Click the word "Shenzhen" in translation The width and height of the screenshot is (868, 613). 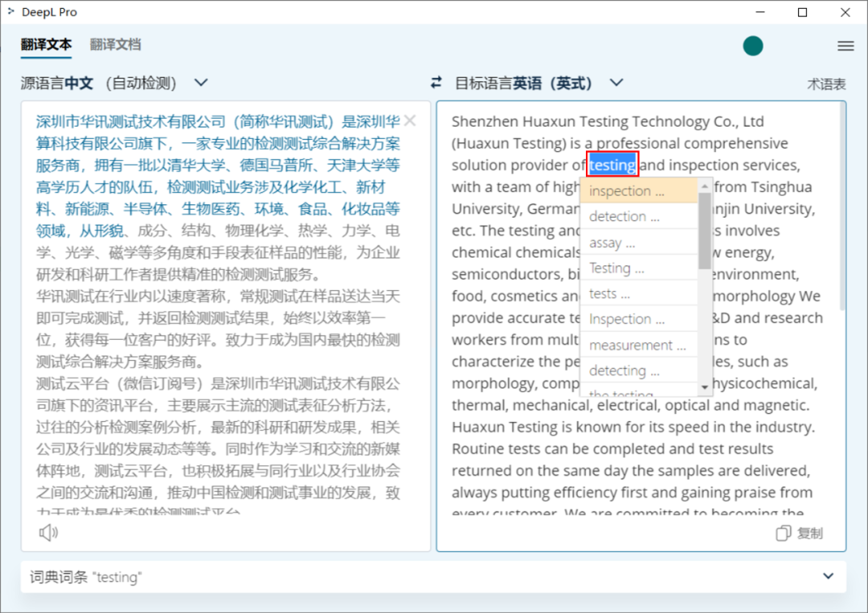coord(485,121)
